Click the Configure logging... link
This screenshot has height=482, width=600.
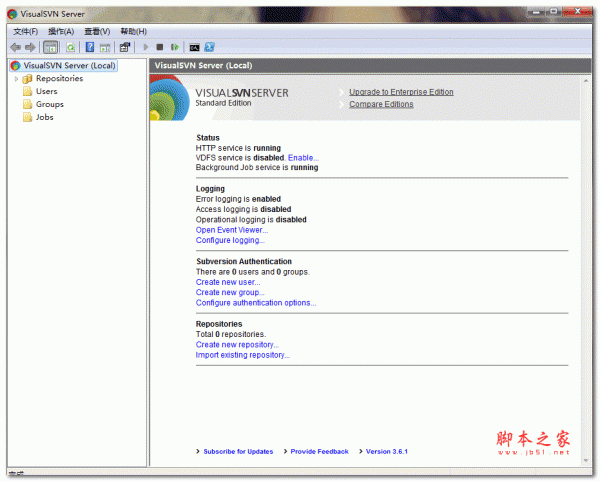(x=230, y=240)
